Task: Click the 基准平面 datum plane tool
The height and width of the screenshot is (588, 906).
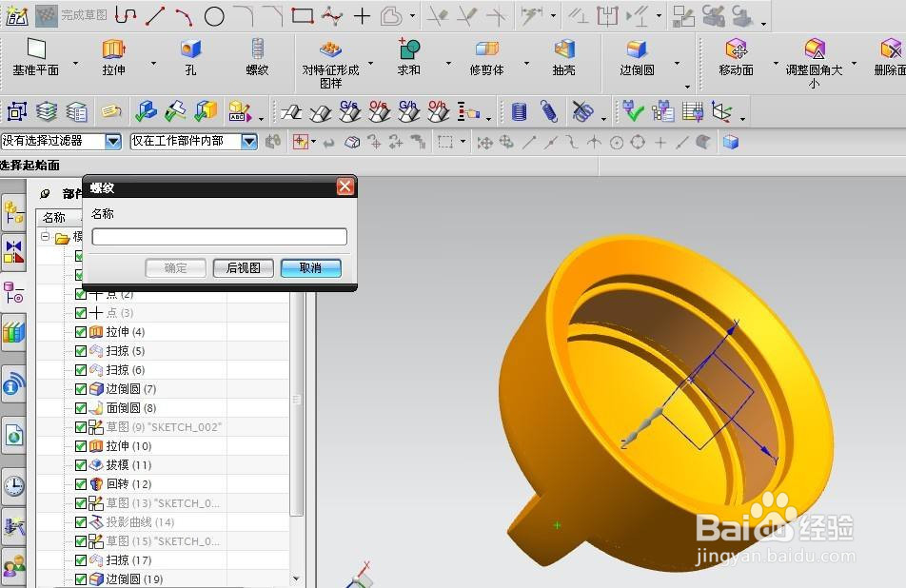Action: (36, 57)
